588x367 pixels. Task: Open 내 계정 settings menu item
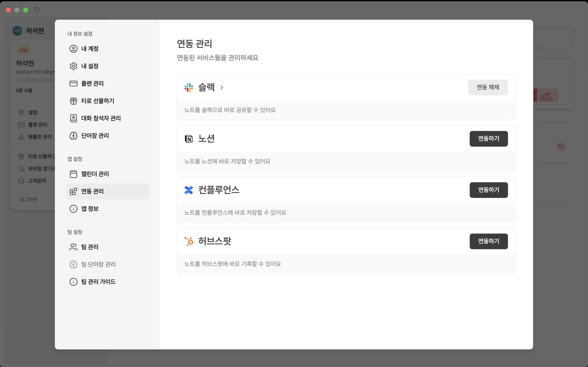pos(90,49)
